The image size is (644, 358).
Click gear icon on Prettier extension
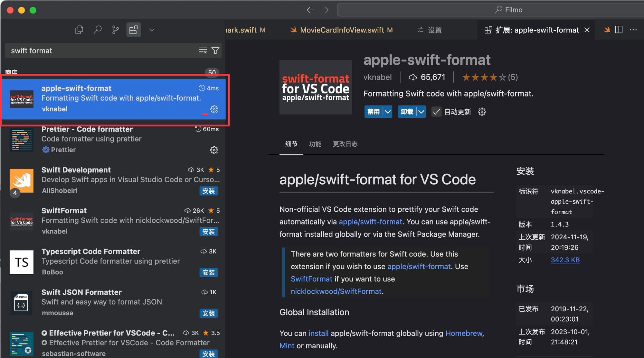coord(214,150)
